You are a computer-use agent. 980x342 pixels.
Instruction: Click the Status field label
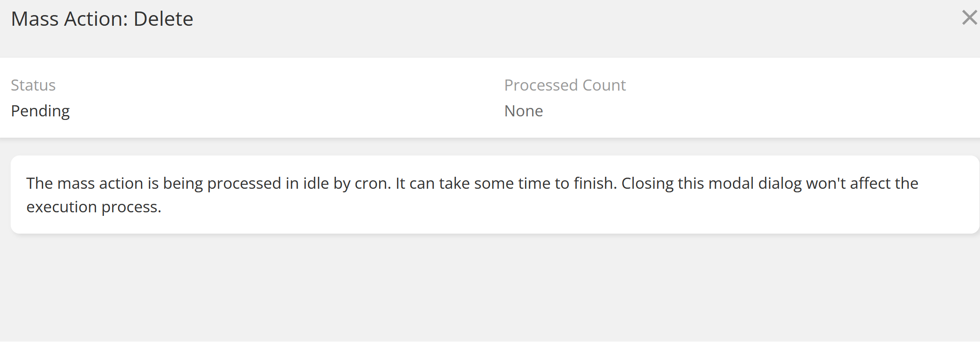tap(33, 85)
